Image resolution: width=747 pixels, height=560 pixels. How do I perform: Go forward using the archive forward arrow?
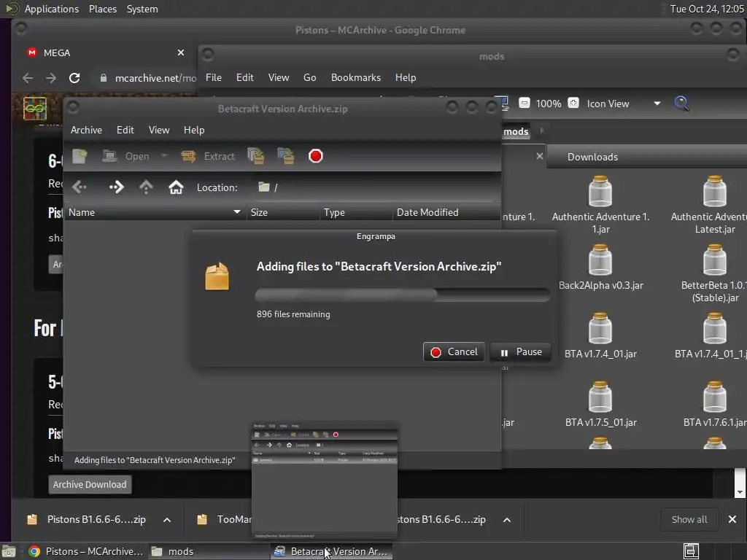(x=116, y=187)
